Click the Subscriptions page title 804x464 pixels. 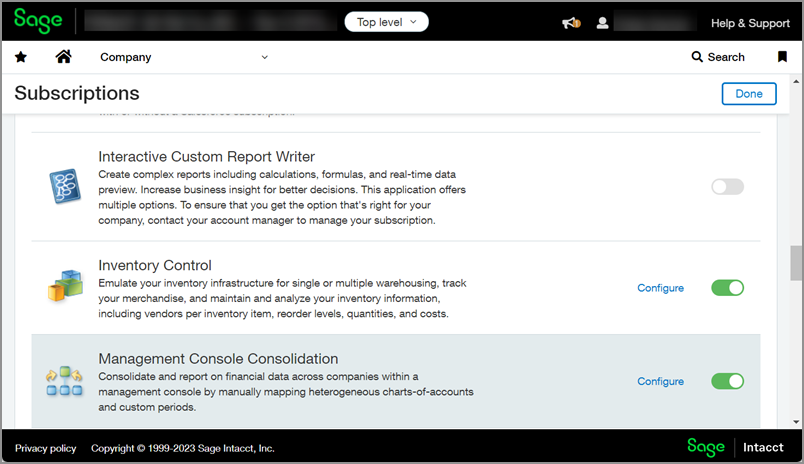click(77, 93)
